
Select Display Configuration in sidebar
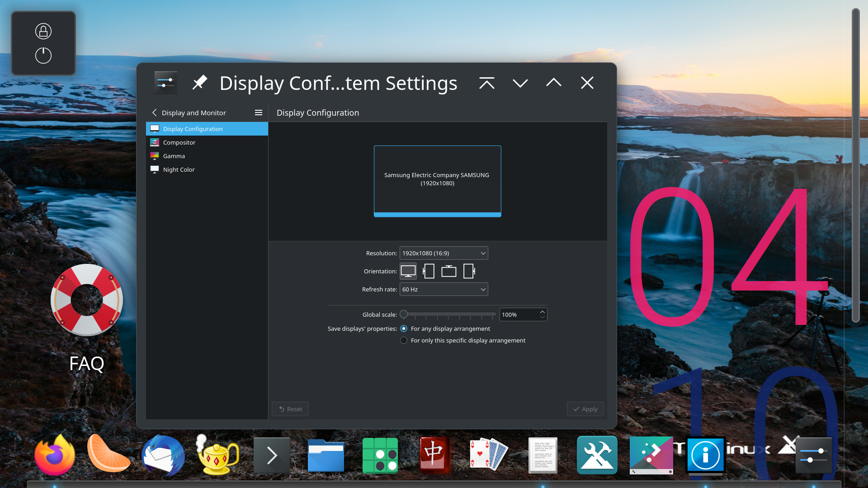207,129
